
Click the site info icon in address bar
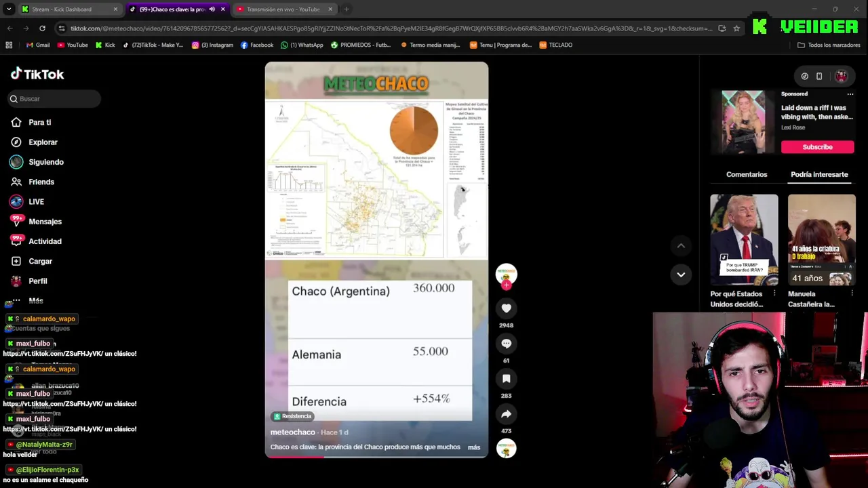coord(62,28)
